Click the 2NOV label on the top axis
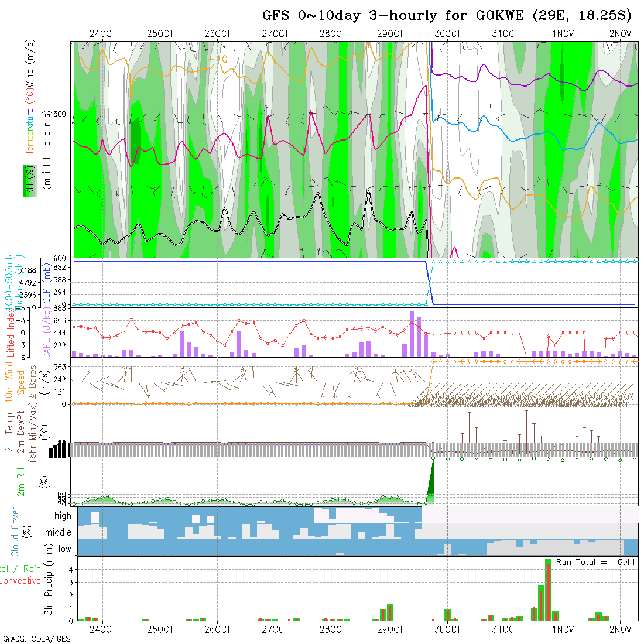Screen dimensions: 644x644 620,34
